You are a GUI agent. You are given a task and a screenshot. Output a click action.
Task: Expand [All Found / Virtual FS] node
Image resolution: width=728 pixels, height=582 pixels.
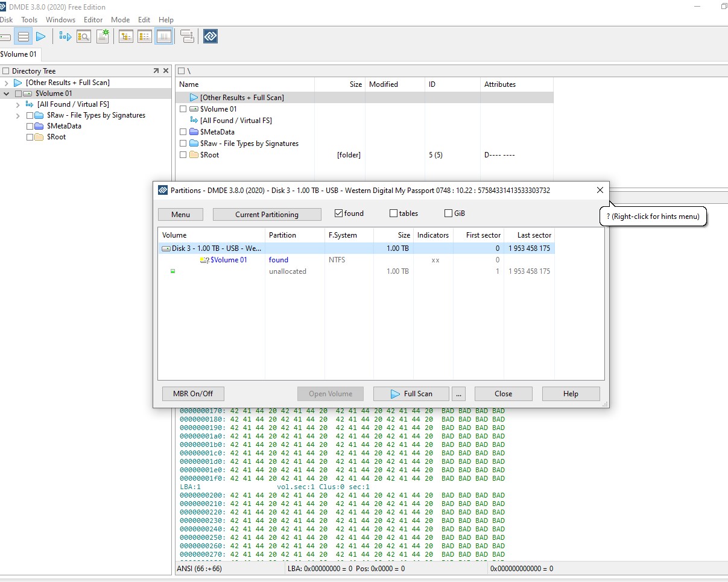pos(18,104)
